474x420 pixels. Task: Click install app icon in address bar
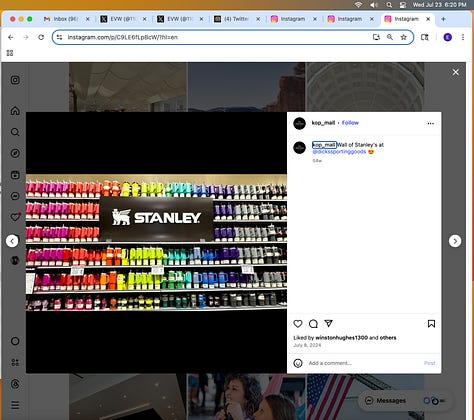tap(376, 37)
